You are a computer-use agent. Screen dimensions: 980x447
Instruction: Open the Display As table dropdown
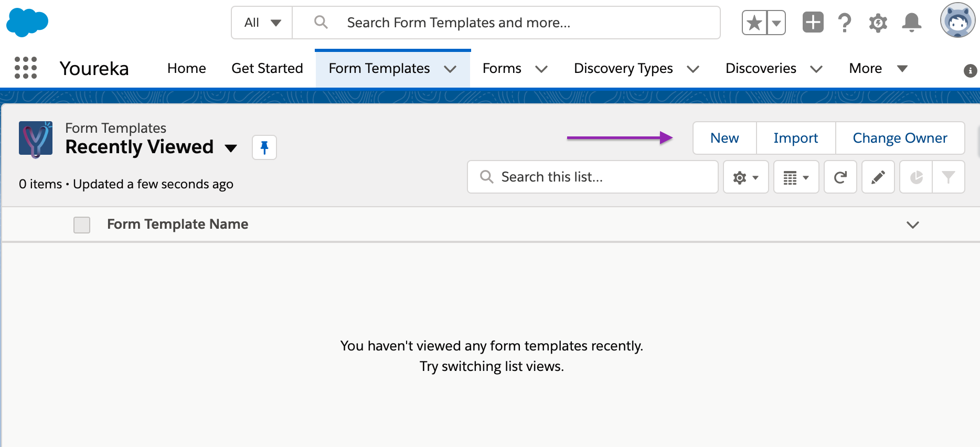(796, 177)
